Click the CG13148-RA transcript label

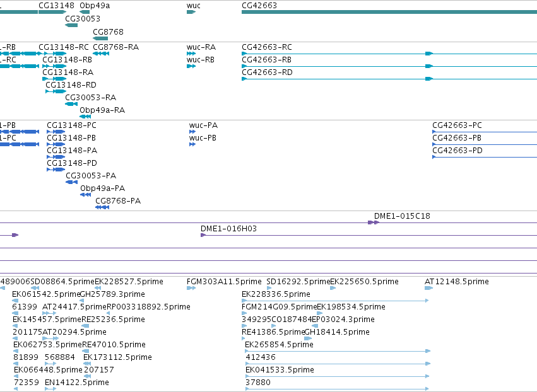[68, 72]
